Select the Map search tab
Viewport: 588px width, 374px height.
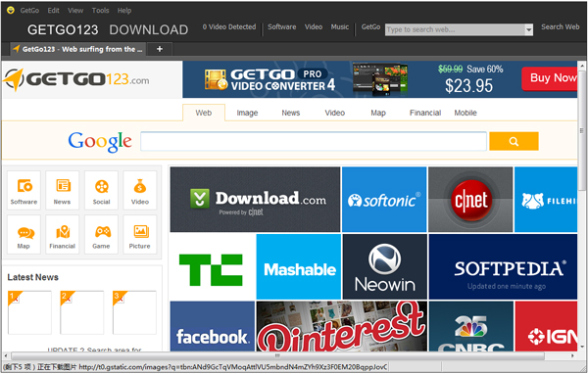click(378, 113)
